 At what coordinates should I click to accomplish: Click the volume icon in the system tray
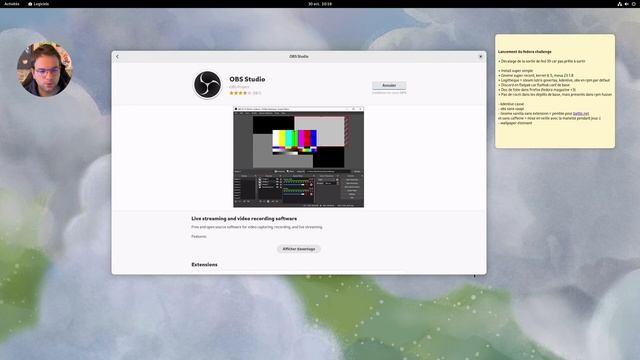click(x=627, y=4)
